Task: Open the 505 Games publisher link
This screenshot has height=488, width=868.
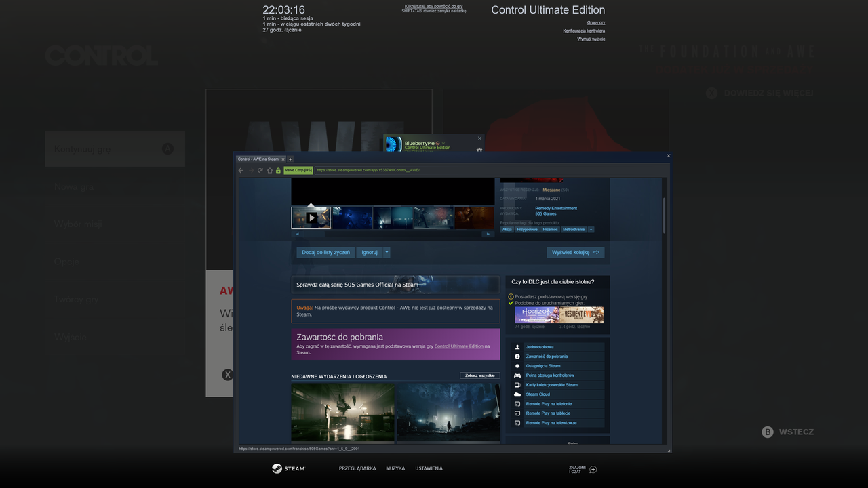Action: tap(546, 213)
